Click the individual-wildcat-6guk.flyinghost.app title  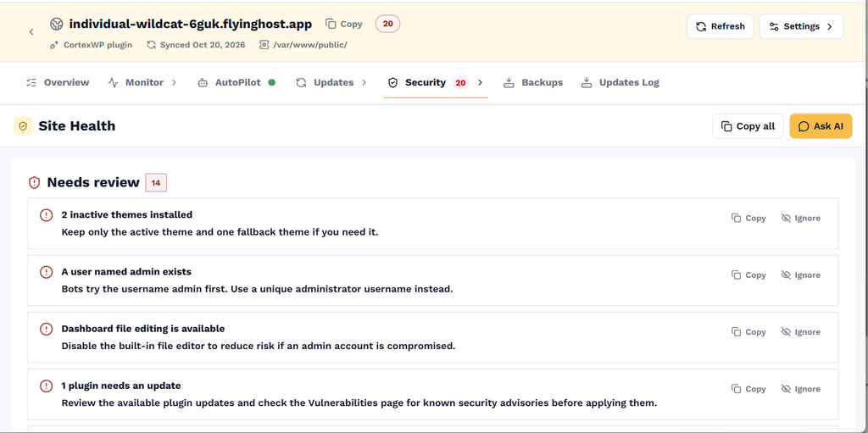191,25
